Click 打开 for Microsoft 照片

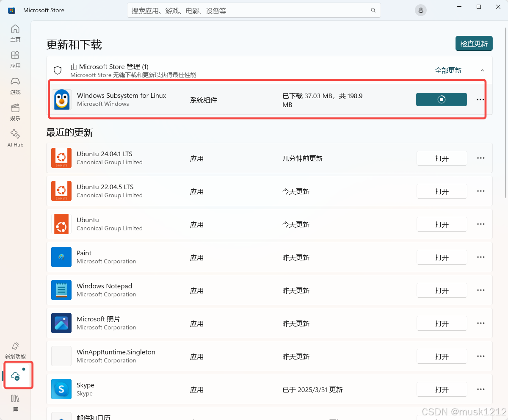[x=442, y=323]
